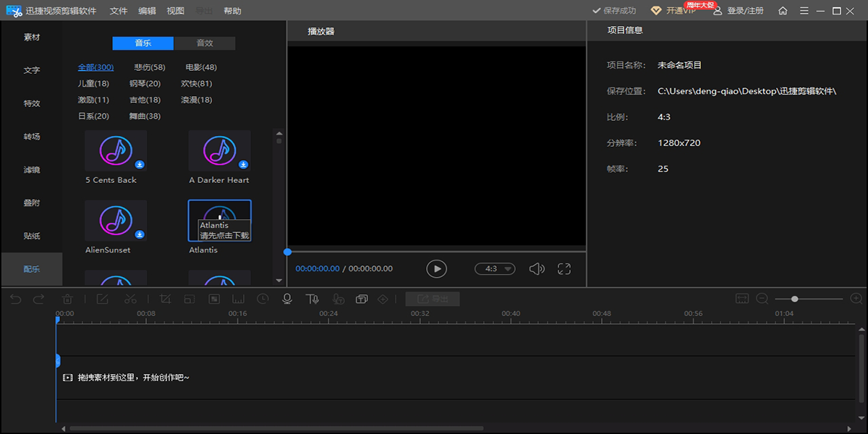868x434 pixels.
Task: Select the 转场 sidebar category
Action: click(x=32, y=137)
